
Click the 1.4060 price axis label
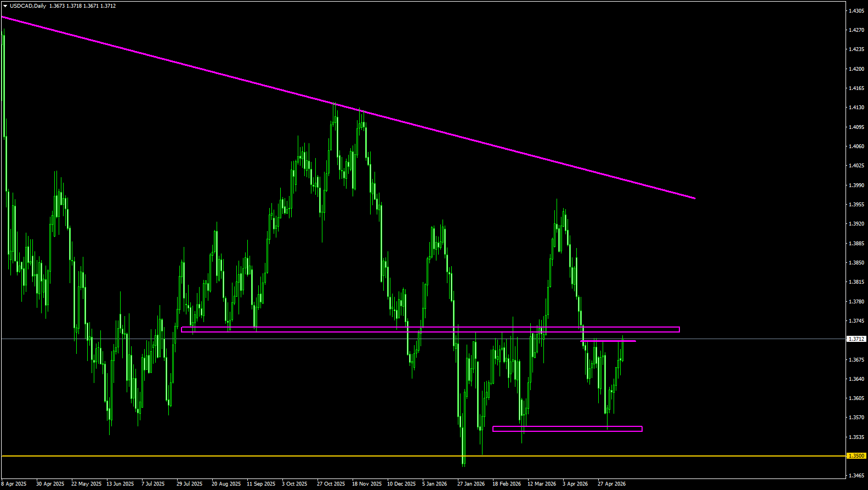pyautogui.click(x=856, y=146)
